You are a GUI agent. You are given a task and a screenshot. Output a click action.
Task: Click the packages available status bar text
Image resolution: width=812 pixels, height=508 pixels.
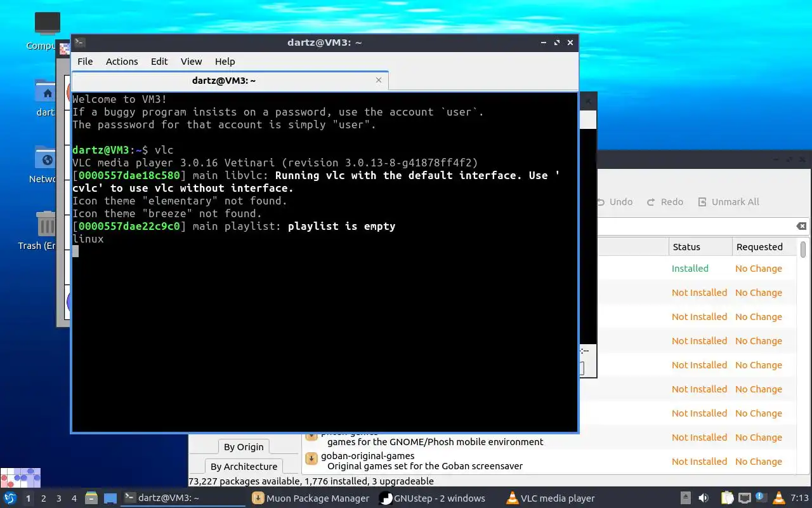[311, 481]
